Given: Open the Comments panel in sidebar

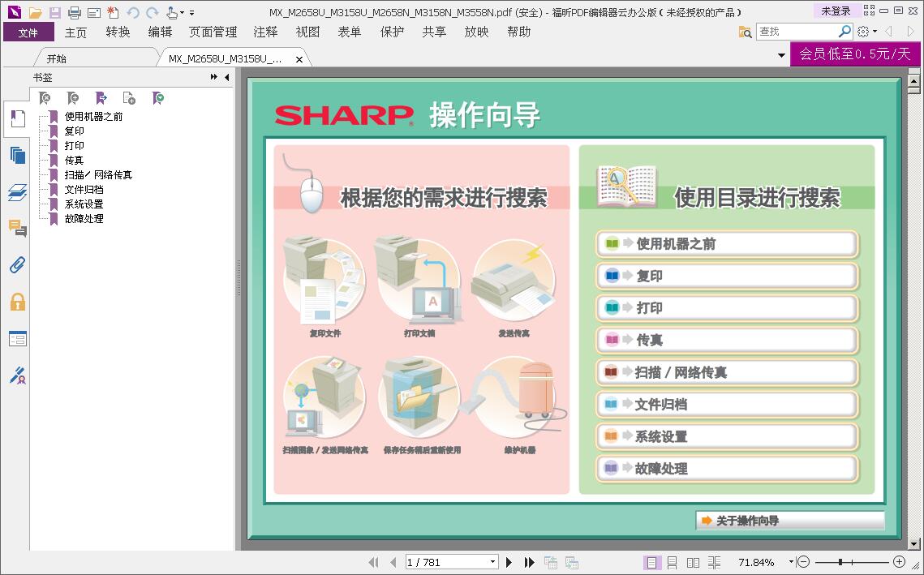Looking at the screenshot, I should point(18,228).
